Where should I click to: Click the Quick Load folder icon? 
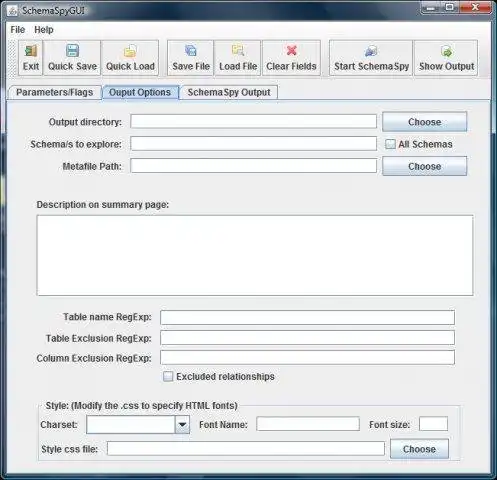pyautogui.click(x=130, y=51)
